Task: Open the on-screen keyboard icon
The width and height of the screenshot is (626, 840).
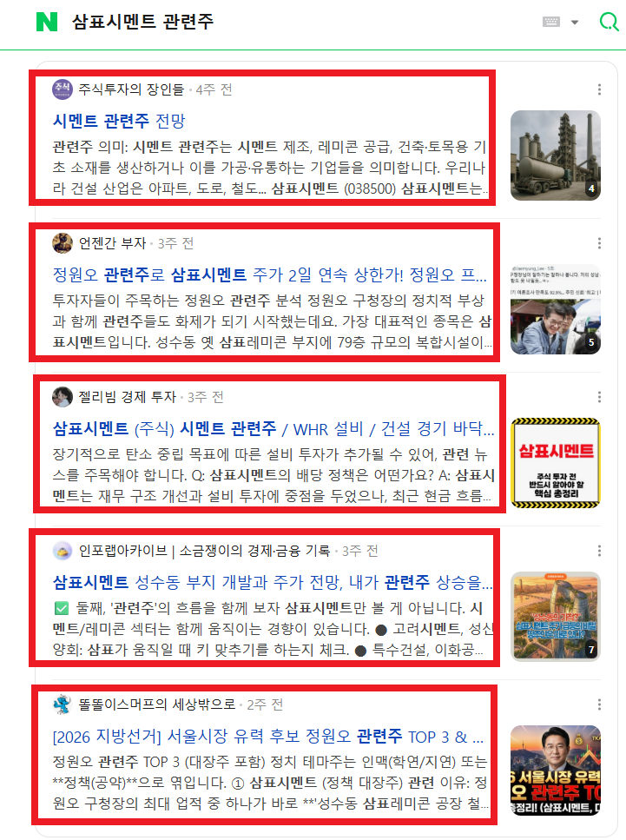Action: coord(551,22)
